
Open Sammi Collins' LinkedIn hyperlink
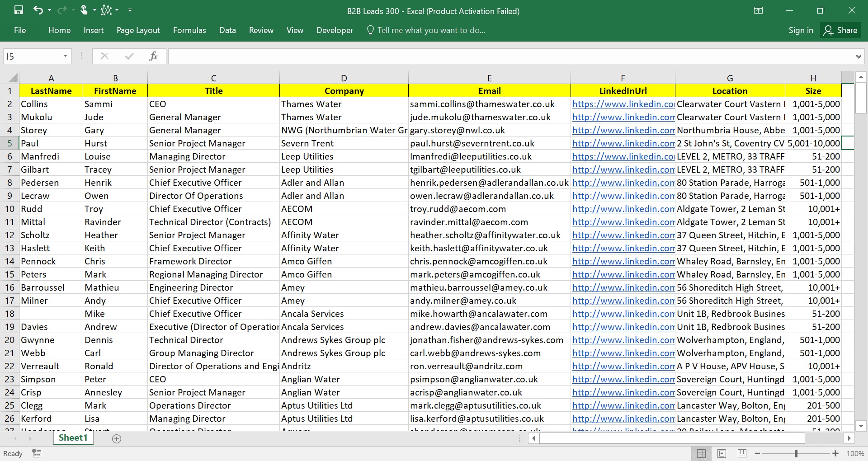coord(623,104)
